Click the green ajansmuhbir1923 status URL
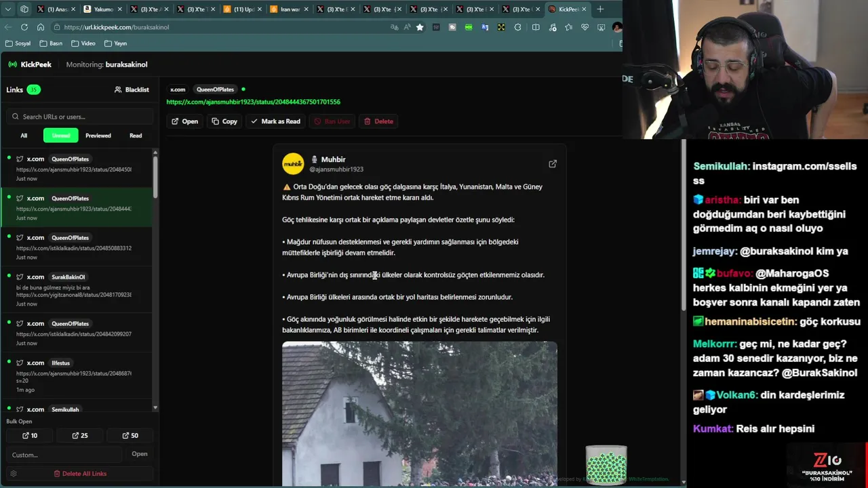The image size is (868, 488). 253,102
